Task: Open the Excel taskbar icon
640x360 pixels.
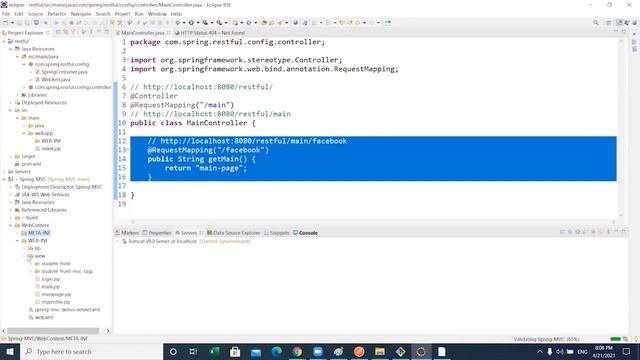Action: pyautogui.click(x=214, y=351)
